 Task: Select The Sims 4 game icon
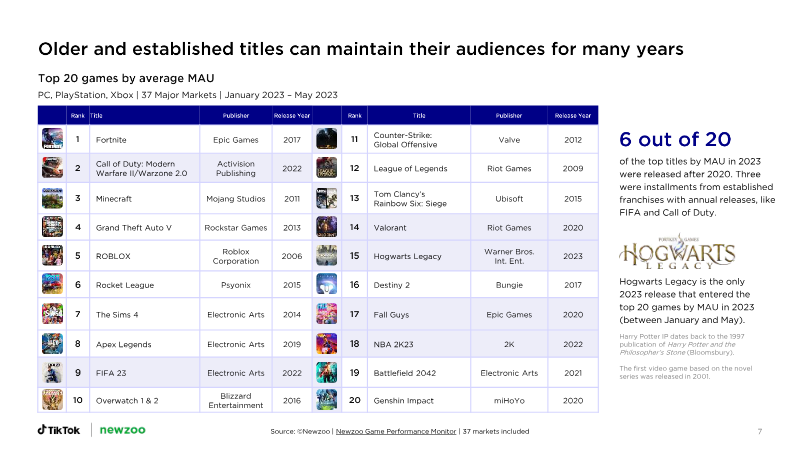pyautogui.click(x=52, y=314)
